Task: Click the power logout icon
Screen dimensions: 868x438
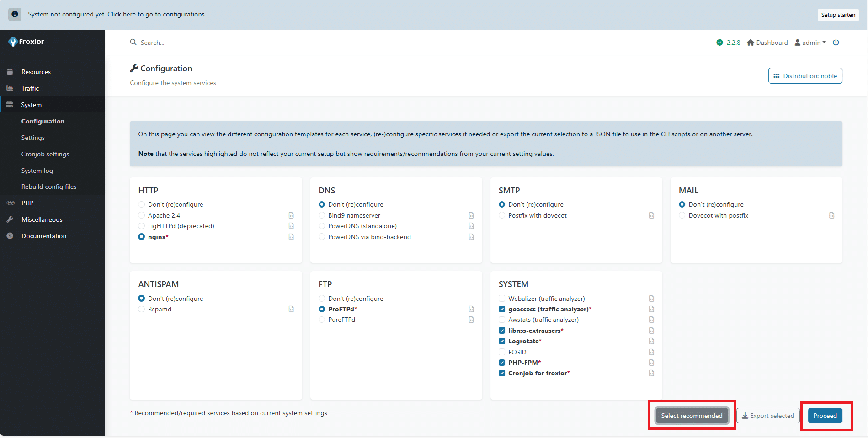Action: tap(836, 43)
